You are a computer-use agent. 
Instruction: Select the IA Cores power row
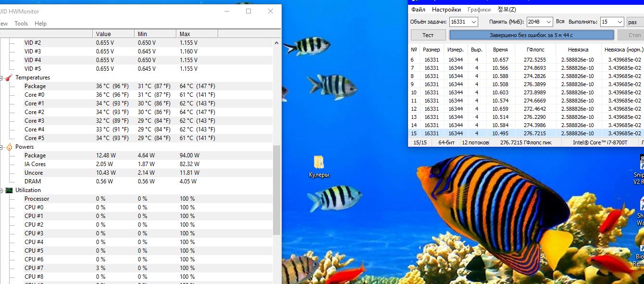(136, 164)
